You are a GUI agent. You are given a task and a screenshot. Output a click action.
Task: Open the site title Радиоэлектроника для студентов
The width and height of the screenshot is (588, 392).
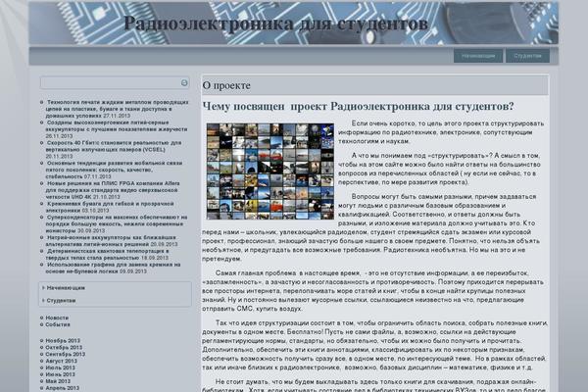coord(275,24)
